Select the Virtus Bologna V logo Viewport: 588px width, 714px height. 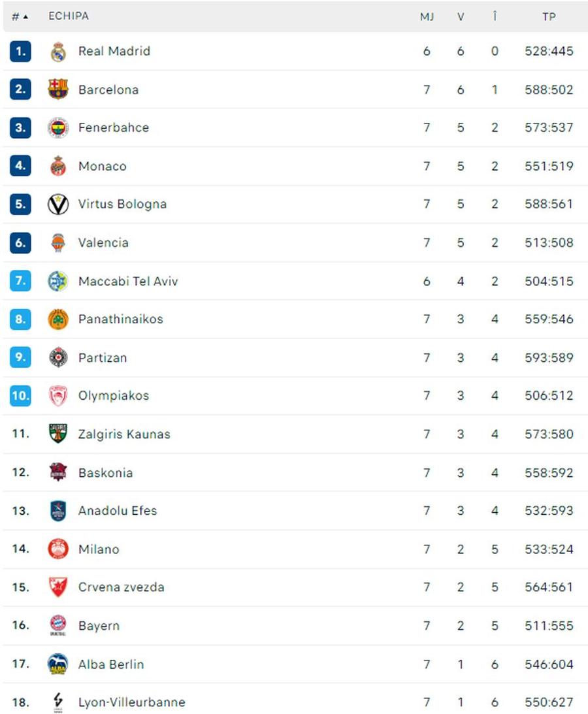tap(58, 204)
